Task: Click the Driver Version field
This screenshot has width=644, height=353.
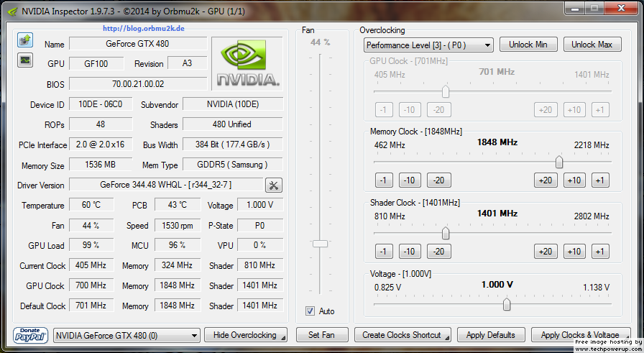Action: [166, 185]
